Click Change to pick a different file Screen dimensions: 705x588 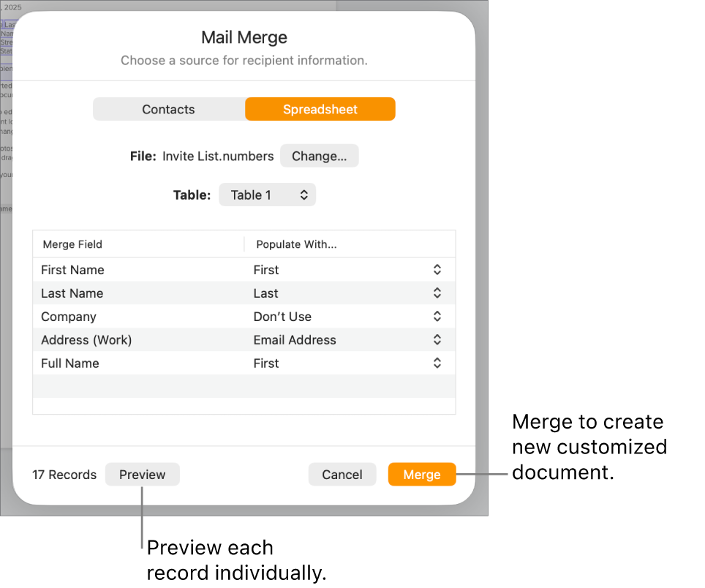[x=319, y=155]
